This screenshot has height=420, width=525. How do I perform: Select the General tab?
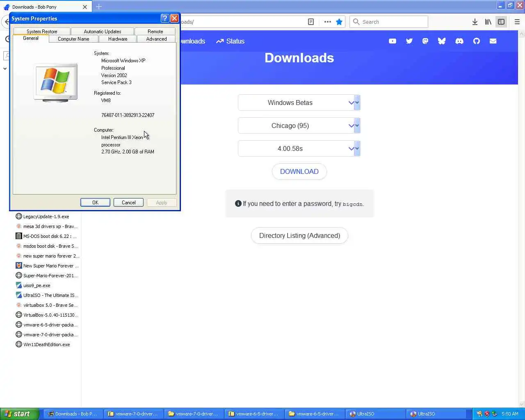coord(31,38)
